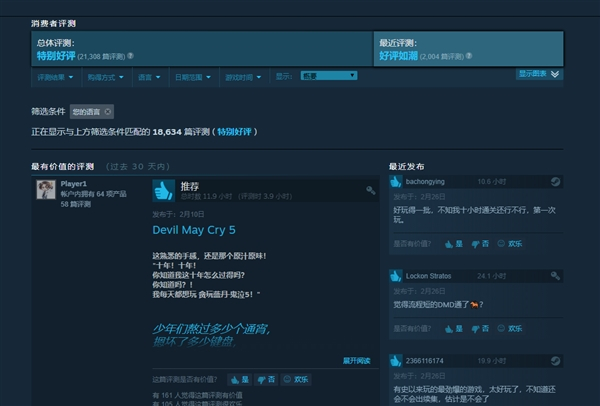This screenshot has width=600, height=406.
Task: Open Lockon Stratos profile name
Action: click(x=429, y=276)
